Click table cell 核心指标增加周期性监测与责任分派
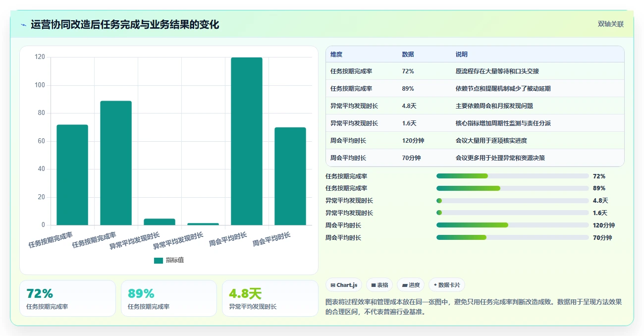The width and height of the screenshot is (644, 336). (503, 123)
